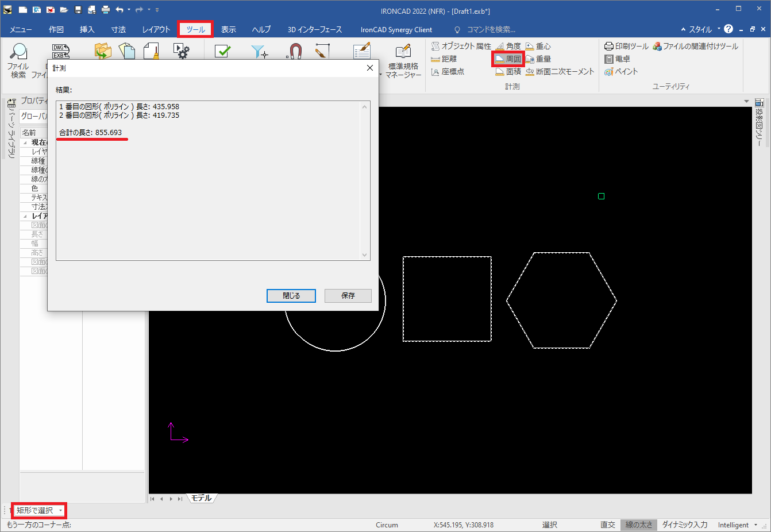
Task: Open the 角度 angle measurement tool
Action: [508, 46]
